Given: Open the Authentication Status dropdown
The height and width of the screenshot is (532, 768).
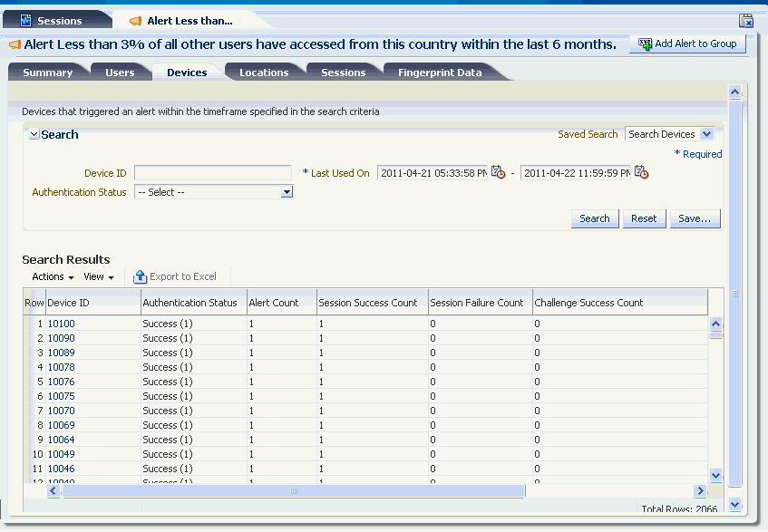Looking at the screenshot, I should coord(287,192).
